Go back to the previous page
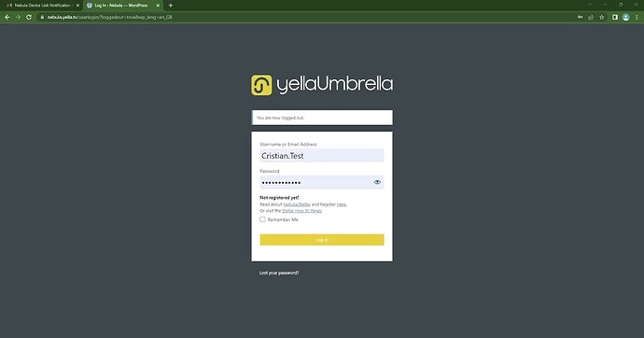 coord(7,17)
